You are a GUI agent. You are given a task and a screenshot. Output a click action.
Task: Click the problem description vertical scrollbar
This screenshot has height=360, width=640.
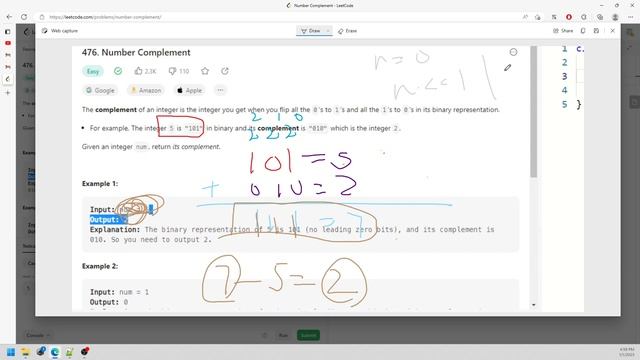(533, 111)
